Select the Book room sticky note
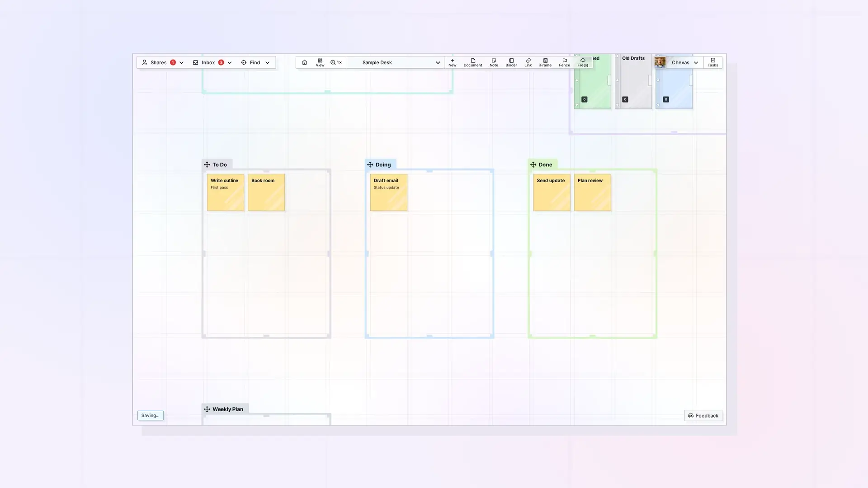Screen dimensions: 868x488 [x=266, y=192]
